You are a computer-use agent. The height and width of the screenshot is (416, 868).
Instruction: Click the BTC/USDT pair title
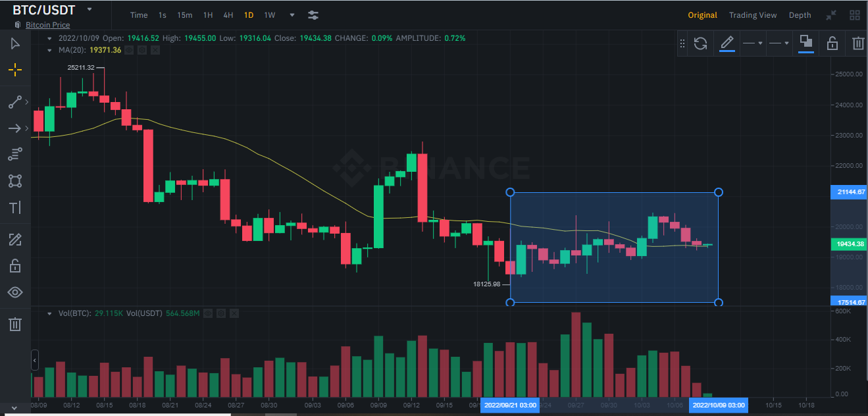[44, 10]
